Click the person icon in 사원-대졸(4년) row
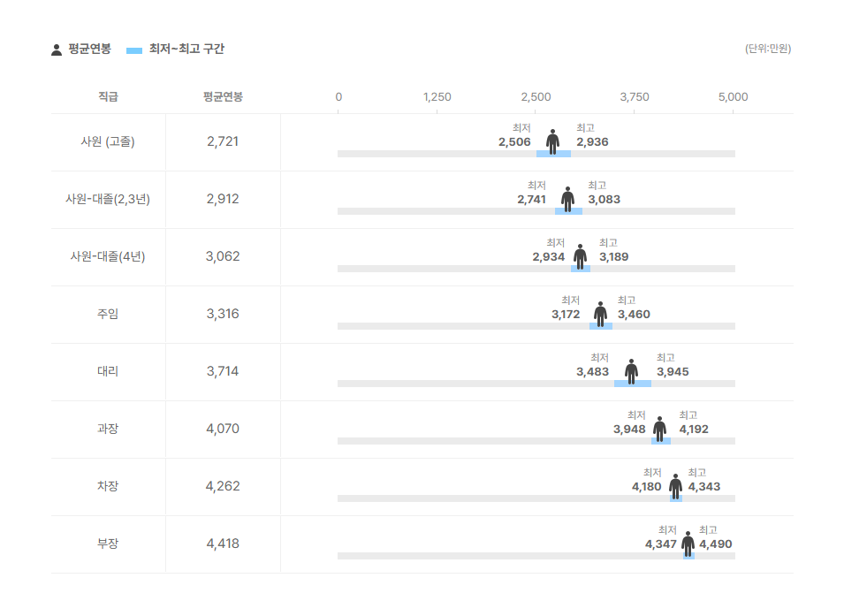 (580, 256)
